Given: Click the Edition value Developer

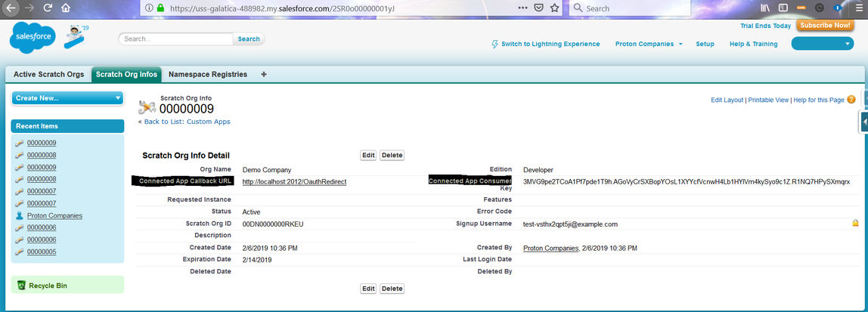Looking at the screenshot, I should (538, 170).
